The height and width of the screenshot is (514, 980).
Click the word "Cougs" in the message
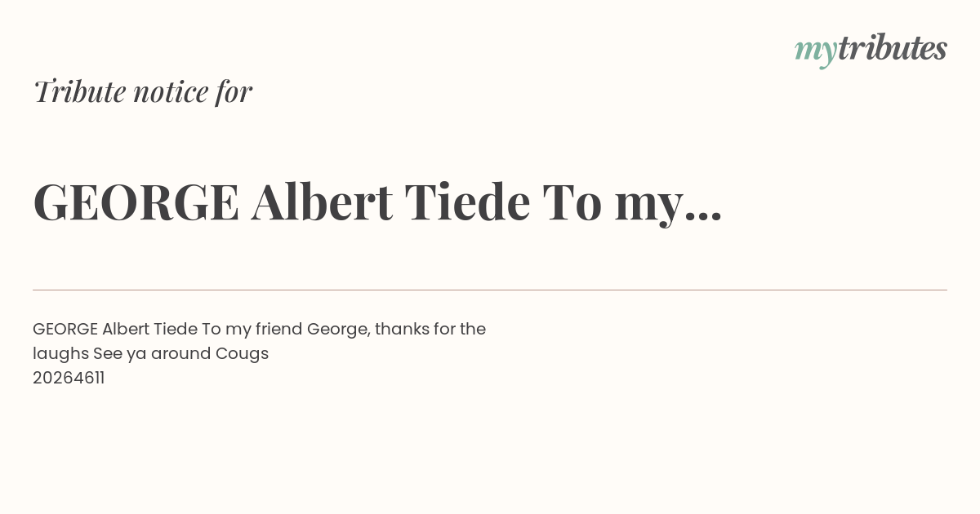242,354
